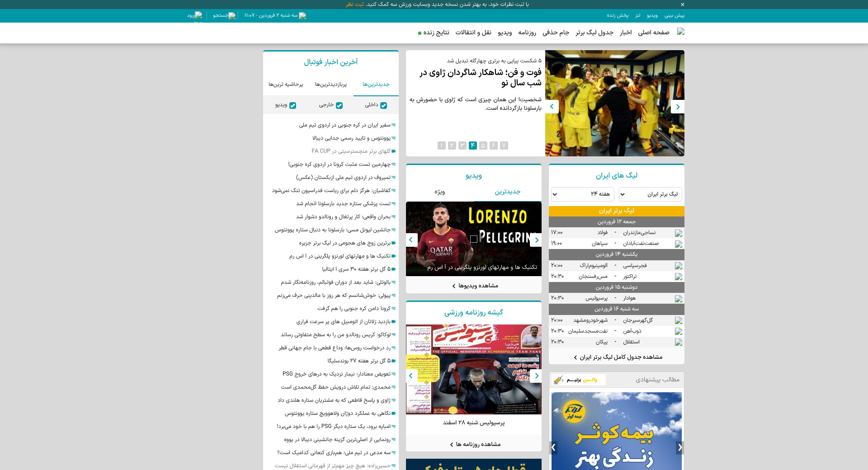Click team icon in استقلال – پیکان match row
Viewport: 868px width, 470px height.
tap(679, 343)
